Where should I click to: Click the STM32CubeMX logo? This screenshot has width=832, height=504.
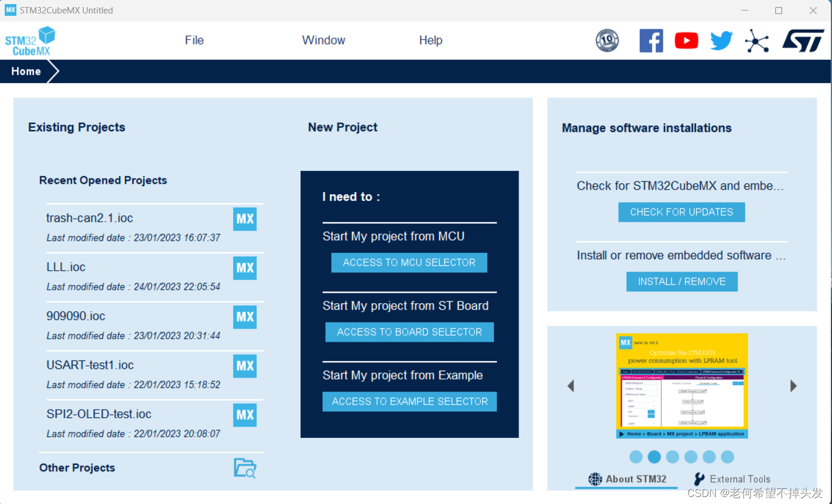tap(30, 41)
